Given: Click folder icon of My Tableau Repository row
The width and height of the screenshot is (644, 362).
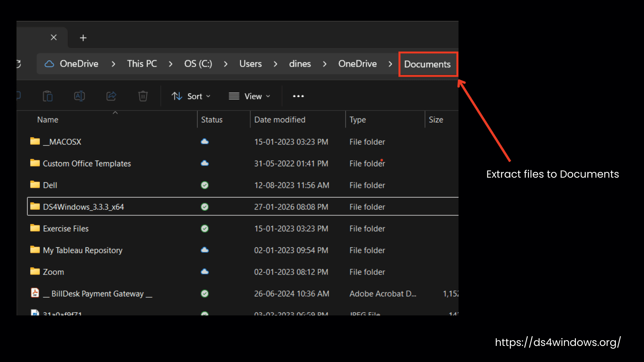Looking at the screenshot, I should click(35, 249).
